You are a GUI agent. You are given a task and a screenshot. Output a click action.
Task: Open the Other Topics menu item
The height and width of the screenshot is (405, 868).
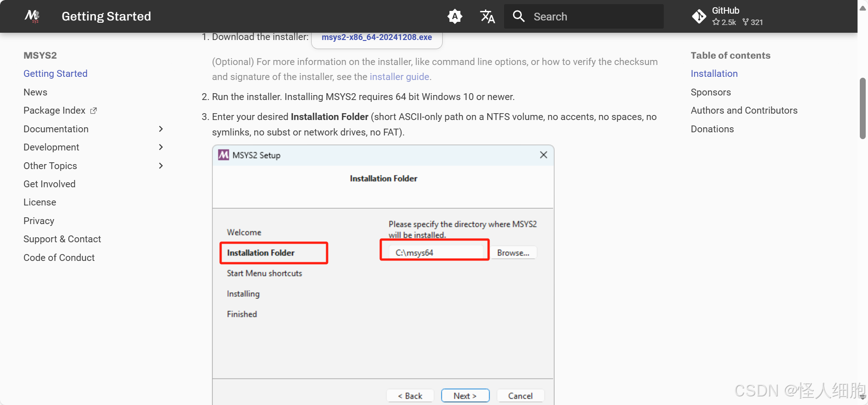point(50,166)
